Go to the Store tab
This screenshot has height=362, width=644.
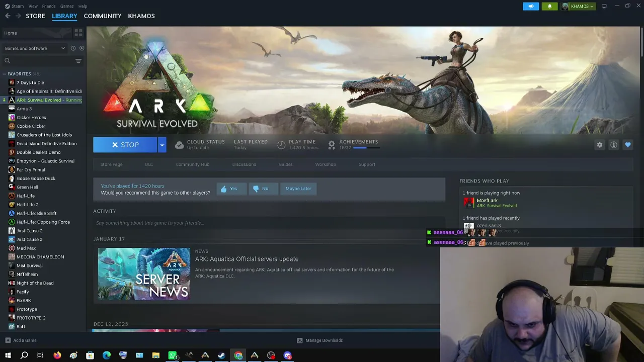35,16
